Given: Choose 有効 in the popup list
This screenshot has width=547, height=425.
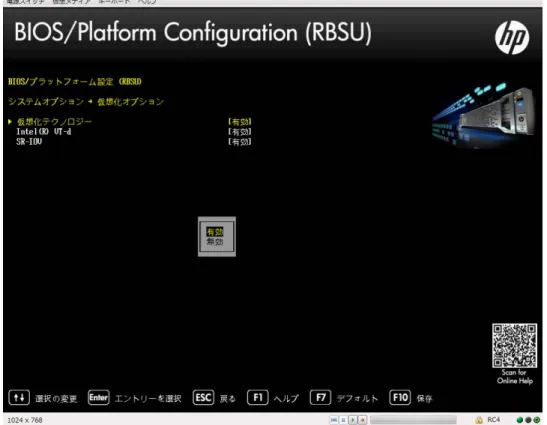Looking at the screenshot, I should coord(215,232).
